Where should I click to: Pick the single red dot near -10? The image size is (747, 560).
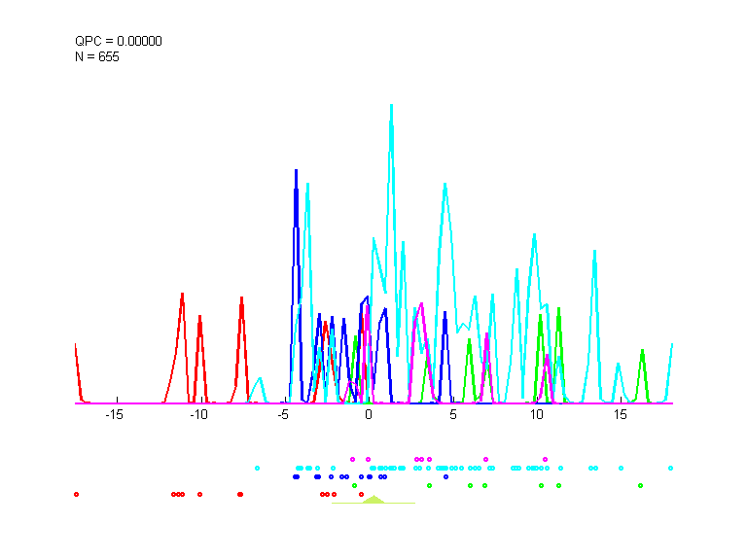199,494
